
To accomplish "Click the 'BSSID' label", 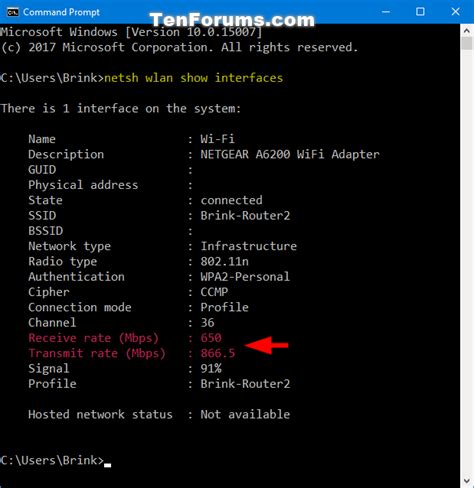I will pos(46,231).
